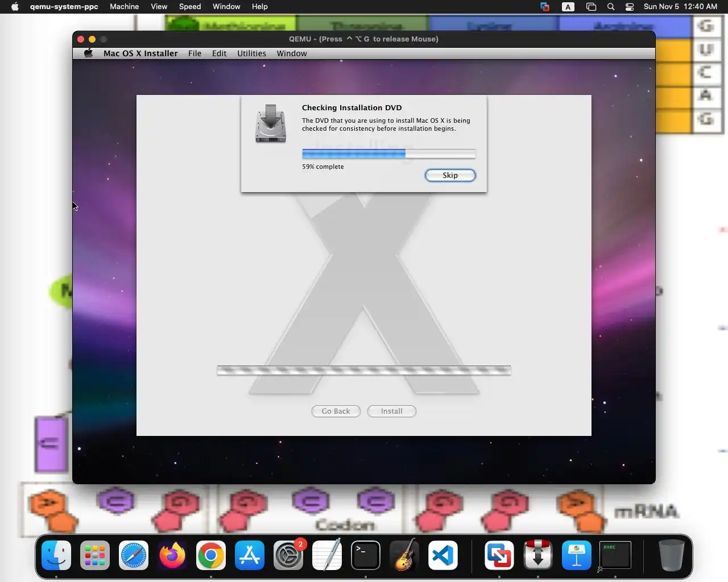Open the input source menu
The height and width of the screenshot is (582, 728).
tap(568, 7)
